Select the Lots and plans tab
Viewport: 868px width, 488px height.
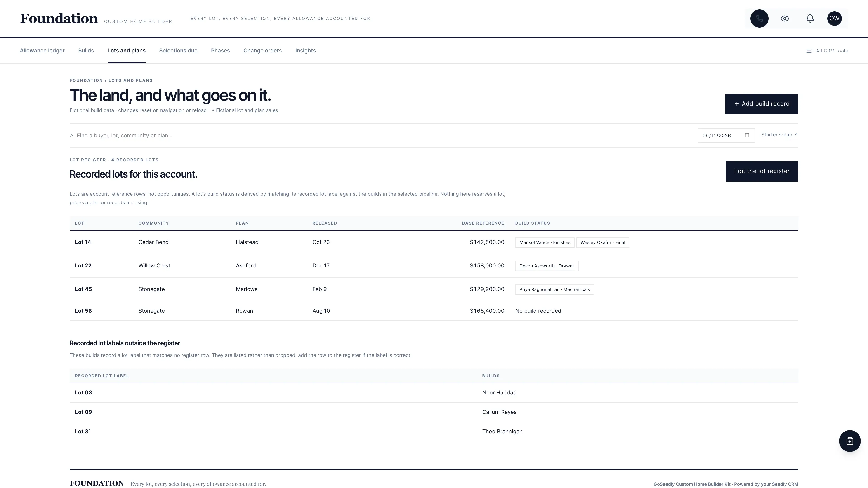point(126,51)
